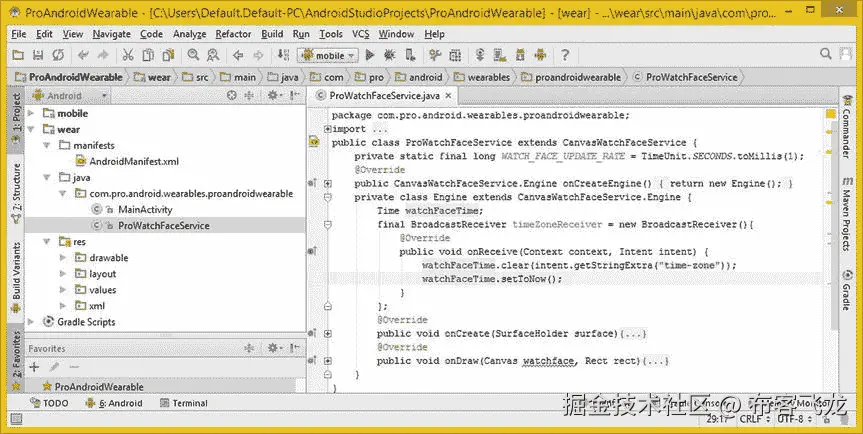Screen dimensions: 863x434
Task: Click the Undo arrow icon
Action: click(x=83, y=55)
